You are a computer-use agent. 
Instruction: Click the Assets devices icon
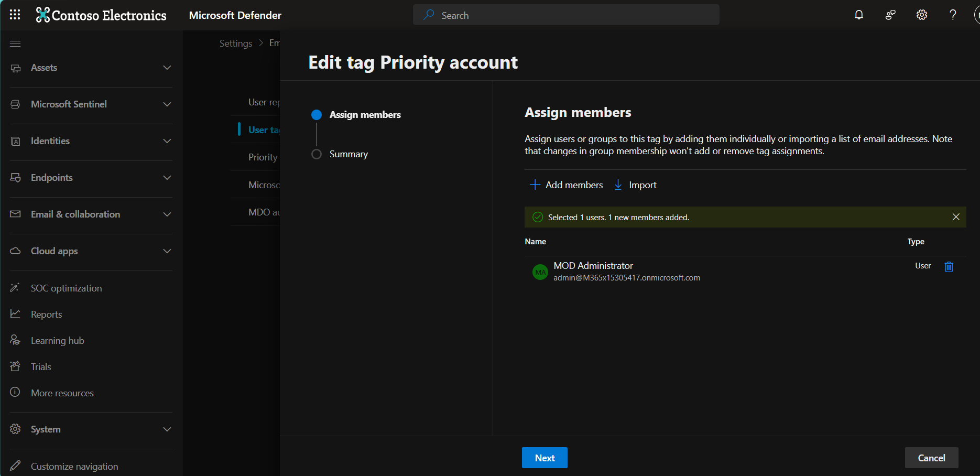pos(16,68)
